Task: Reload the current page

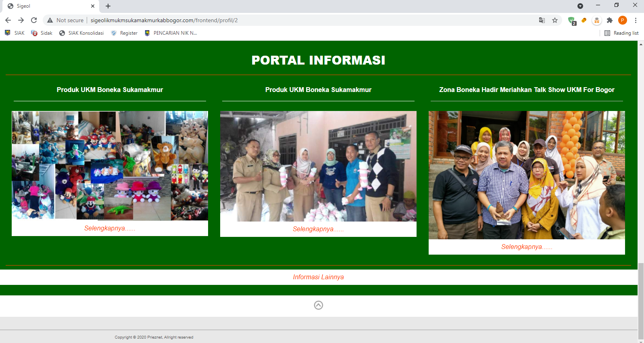Action: coord(34,20)
